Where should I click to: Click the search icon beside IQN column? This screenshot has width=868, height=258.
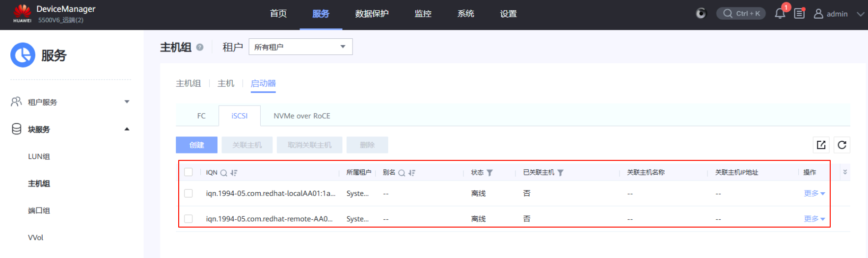pyautogui.click(x=224, y=173)
